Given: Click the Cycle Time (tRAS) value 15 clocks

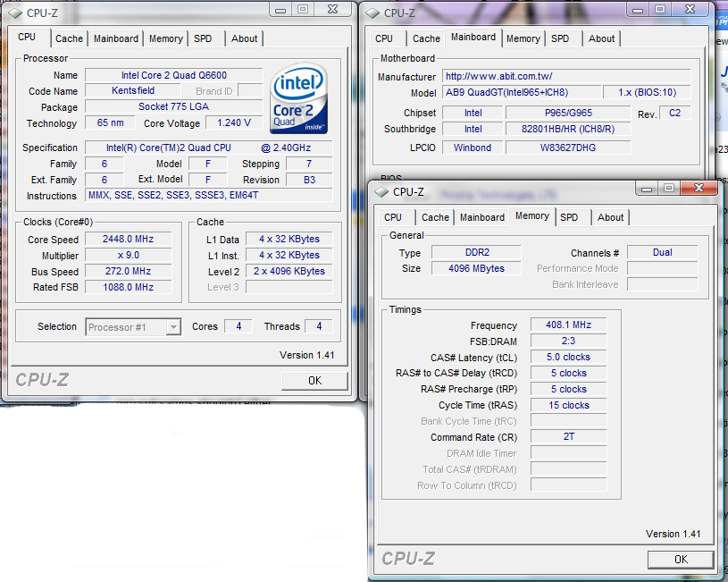Looking at the screenshot, I should coord(568,405).
